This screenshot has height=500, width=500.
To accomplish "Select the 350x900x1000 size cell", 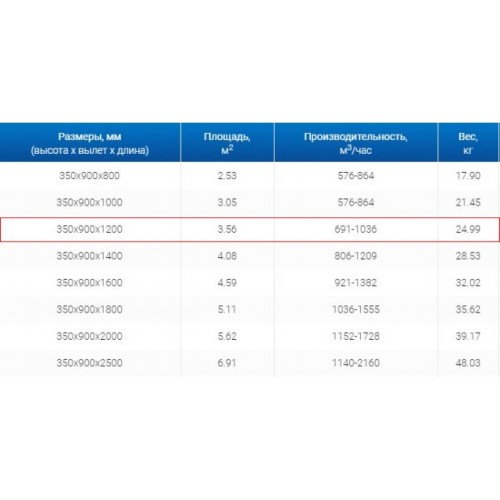I will (89, 202).
